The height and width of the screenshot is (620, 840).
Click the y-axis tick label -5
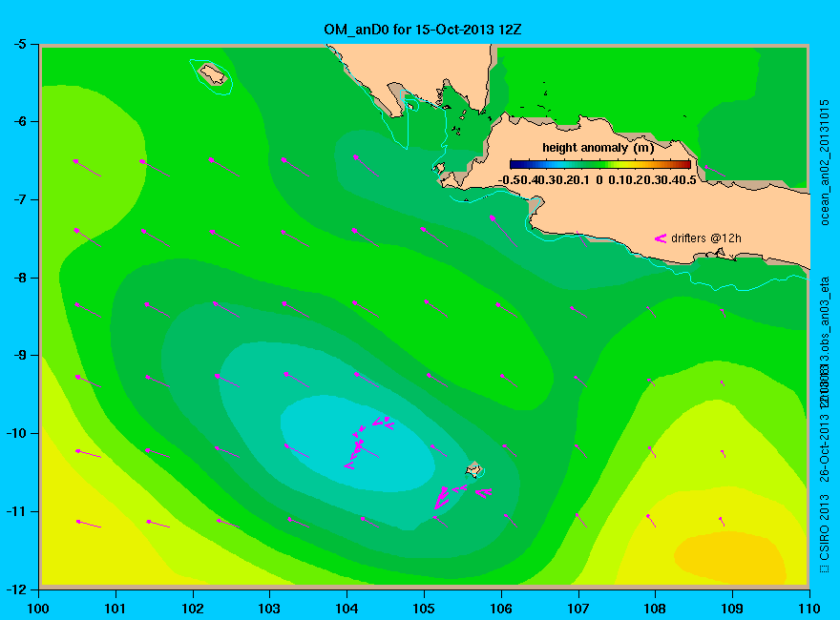point(18,44)
